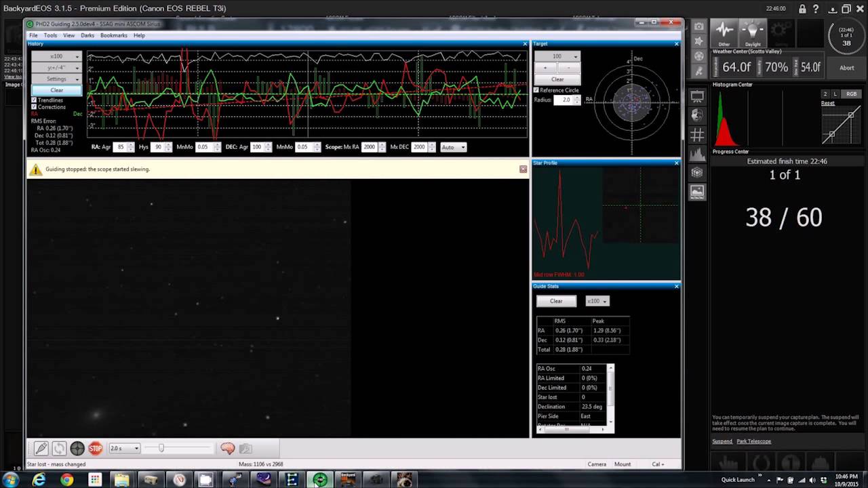Click the Cal status indicator in PHD2 status bar
The image size is (868, 488).
658,464
